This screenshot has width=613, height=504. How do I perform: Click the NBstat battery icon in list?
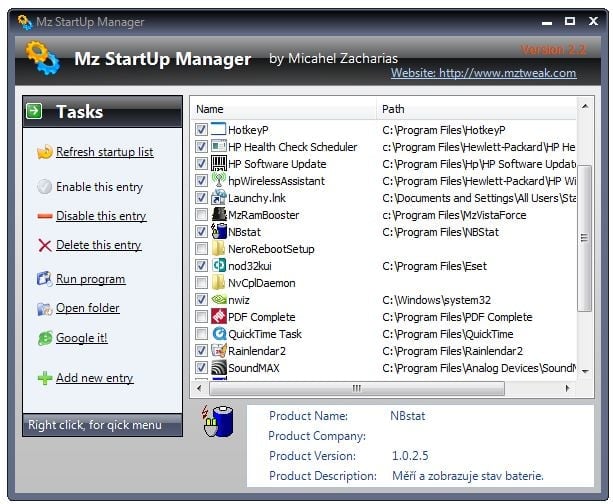(x=219, y=231)
